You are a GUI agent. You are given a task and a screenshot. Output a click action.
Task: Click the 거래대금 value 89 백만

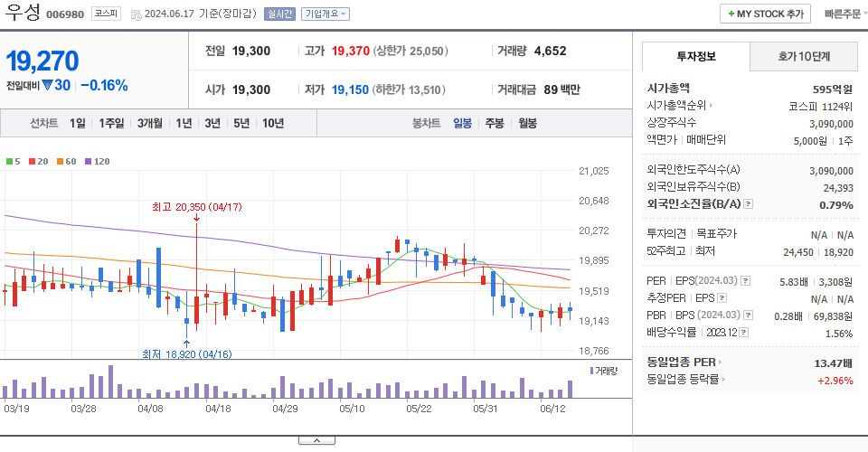tap(561, 89)
